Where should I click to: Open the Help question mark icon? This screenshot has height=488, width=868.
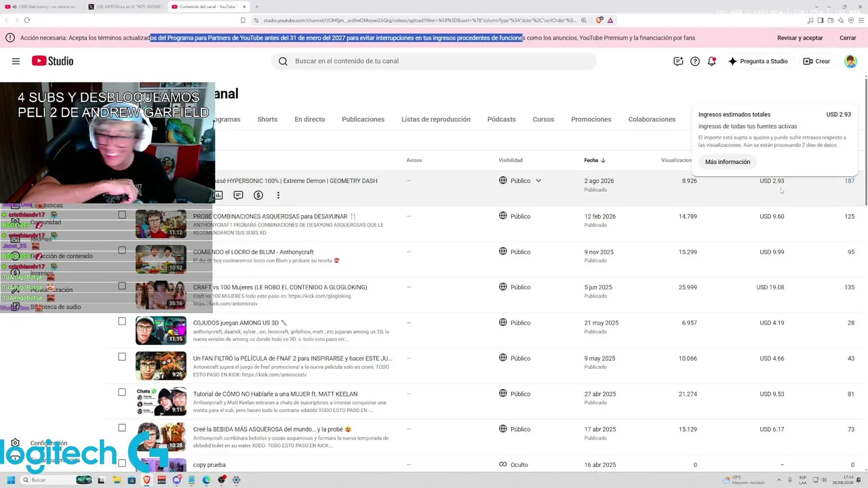pos(695,61)
